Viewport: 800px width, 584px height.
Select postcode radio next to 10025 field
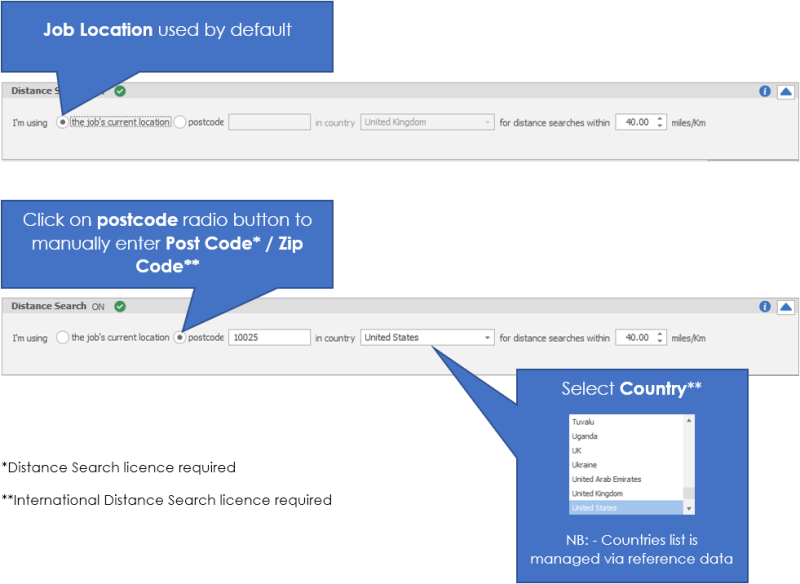point(180,338)
